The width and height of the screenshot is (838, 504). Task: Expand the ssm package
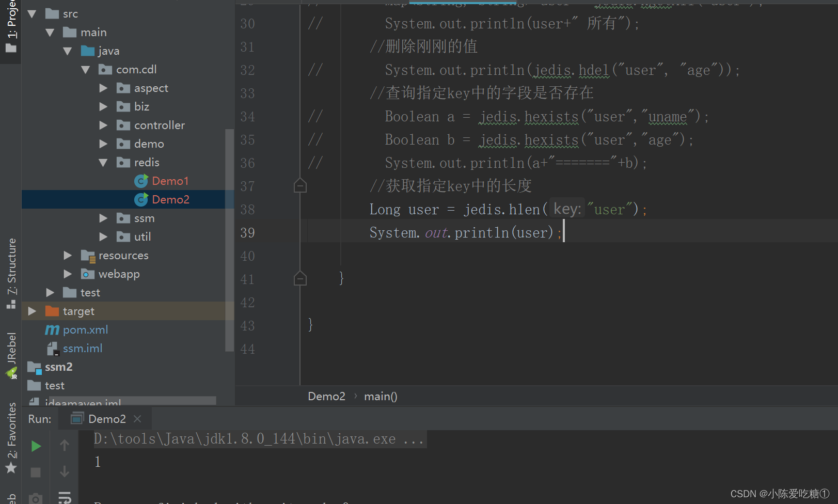coord(103,218)
